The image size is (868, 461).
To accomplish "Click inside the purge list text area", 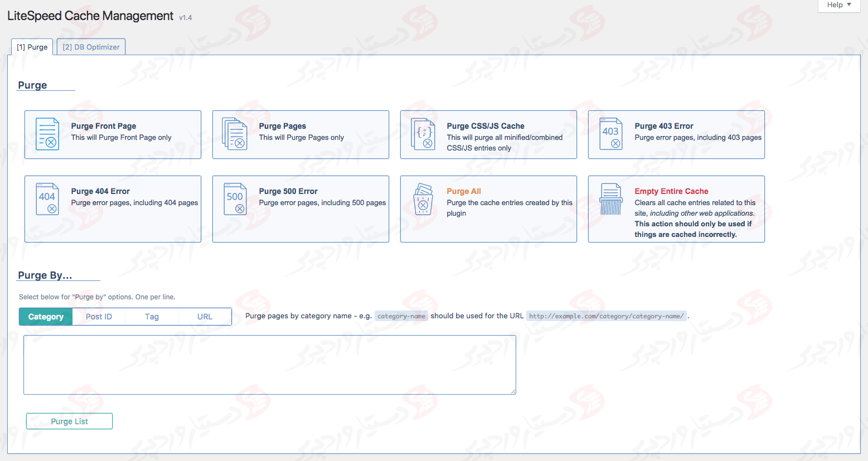I will click(x=269, y=365).
